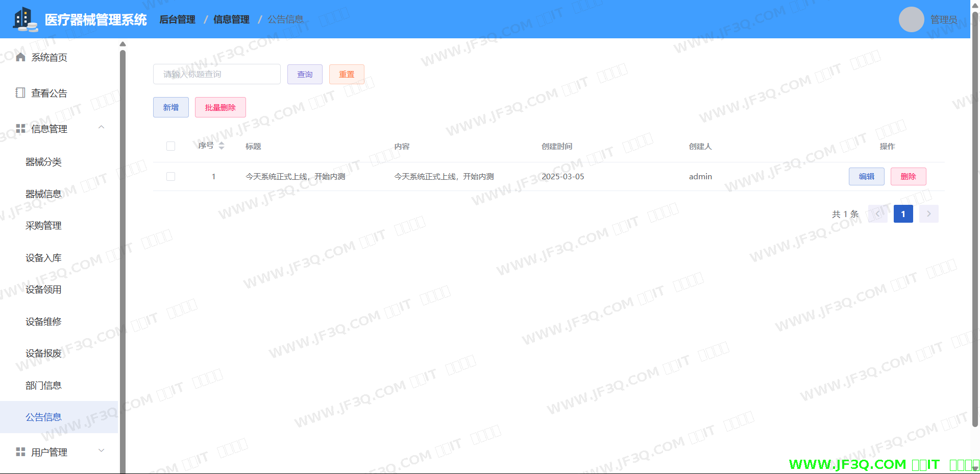This screenshot has width=980, height=474.
Task: Click the 批量删除 button
Action: pos(220,107)
